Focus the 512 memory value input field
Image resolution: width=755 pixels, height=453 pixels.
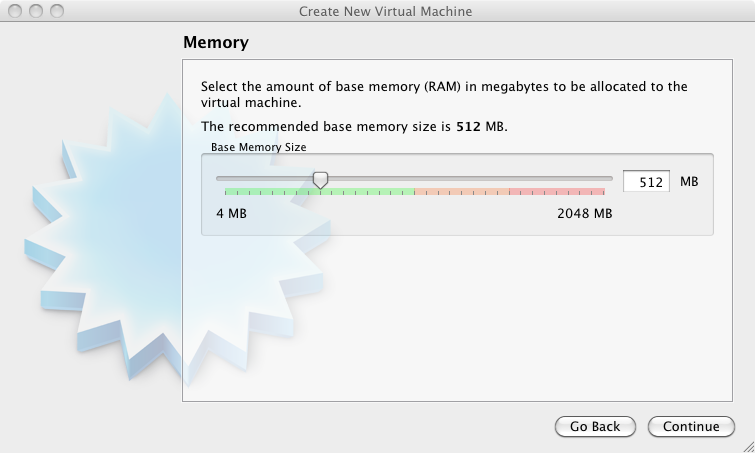coord(646,181)
